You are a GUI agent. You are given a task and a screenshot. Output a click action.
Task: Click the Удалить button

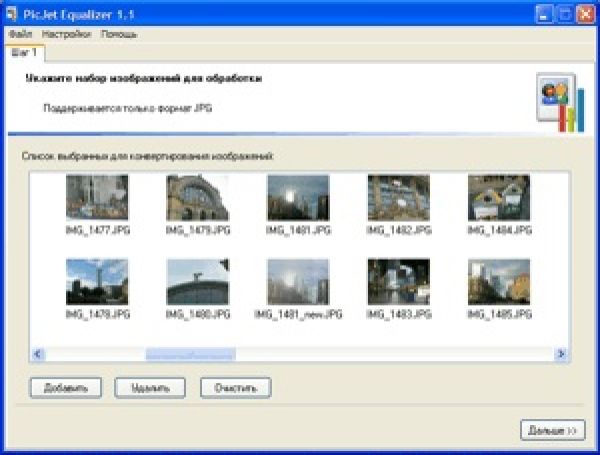point(150,388)
